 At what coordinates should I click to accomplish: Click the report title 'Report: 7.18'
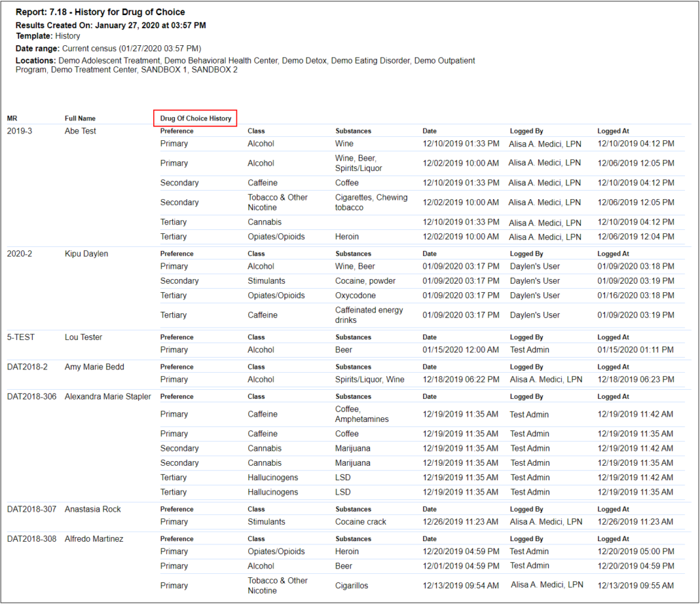coord(100,12)
